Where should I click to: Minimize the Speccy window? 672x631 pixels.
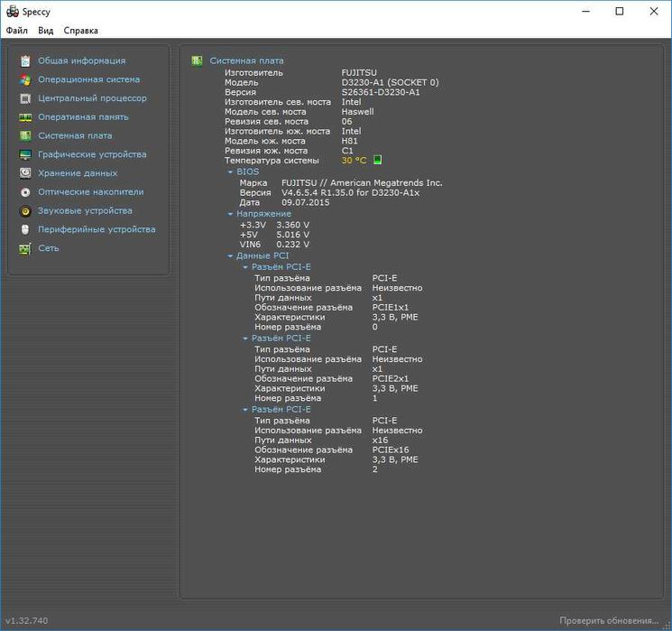(585, 12)
